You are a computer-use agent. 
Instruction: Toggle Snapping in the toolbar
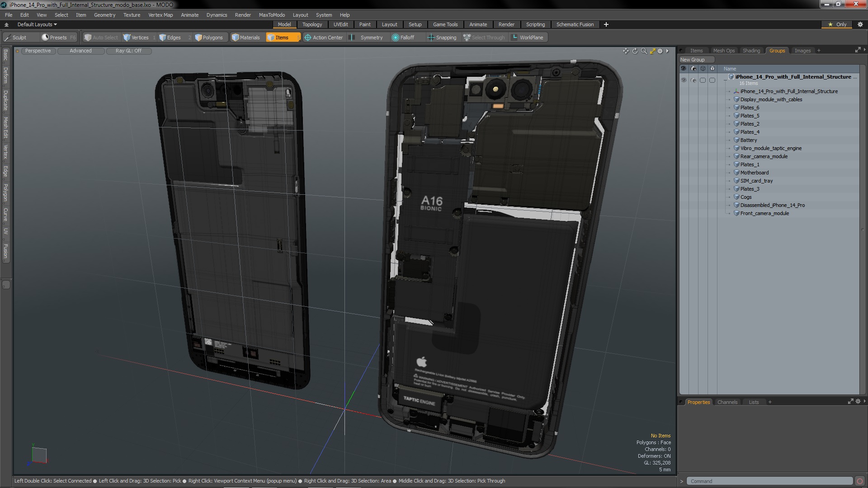[x=442, y=38]
